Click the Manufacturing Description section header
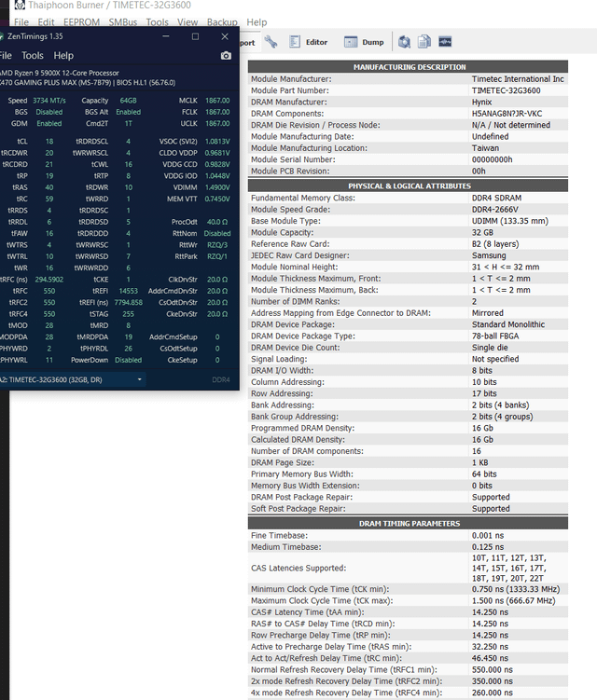Viewport: 597px width, 700px height. point(408,67)
